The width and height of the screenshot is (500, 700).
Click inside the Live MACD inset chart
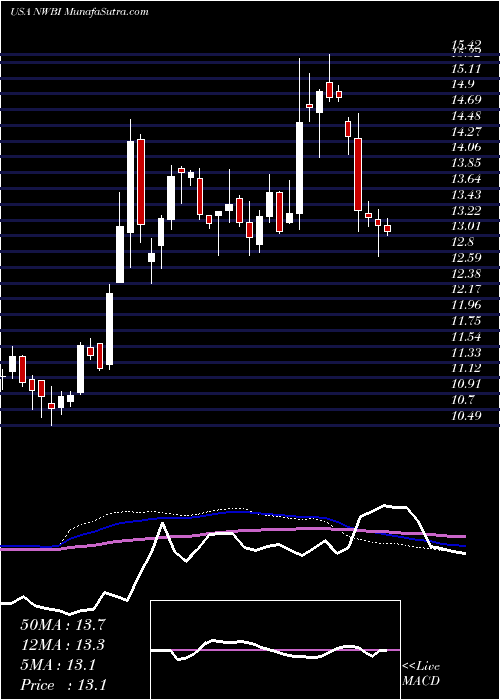click(275, 650)
